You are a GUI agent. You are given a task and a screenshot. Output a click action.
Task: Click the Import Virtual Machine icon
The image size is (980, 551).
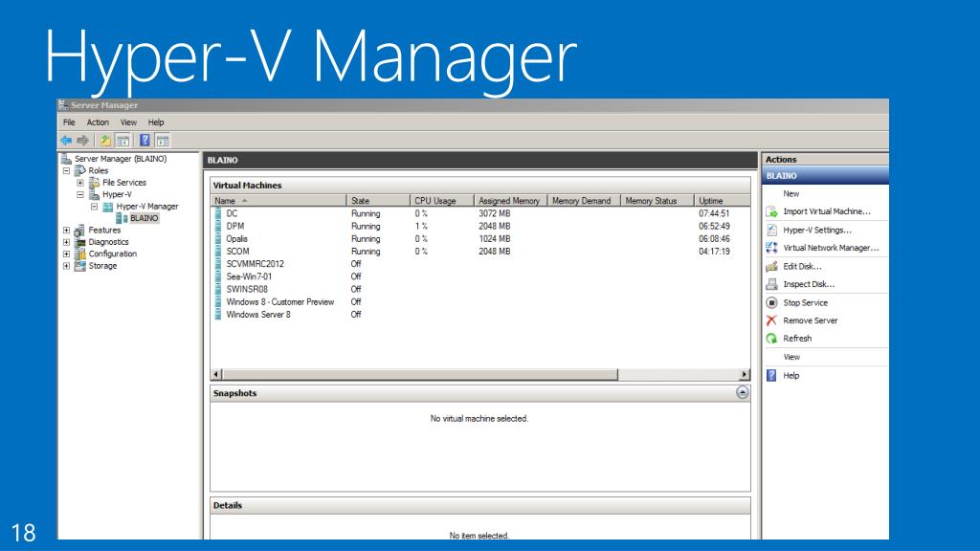point(772,211)
